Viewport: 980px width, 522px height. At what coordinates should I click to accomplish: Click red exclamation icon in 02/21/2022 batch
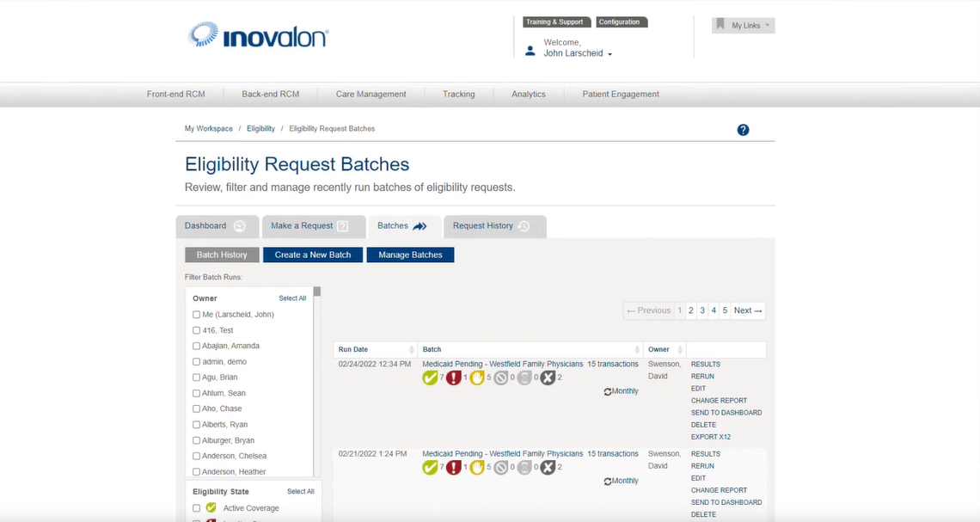(x=454, y=468)
